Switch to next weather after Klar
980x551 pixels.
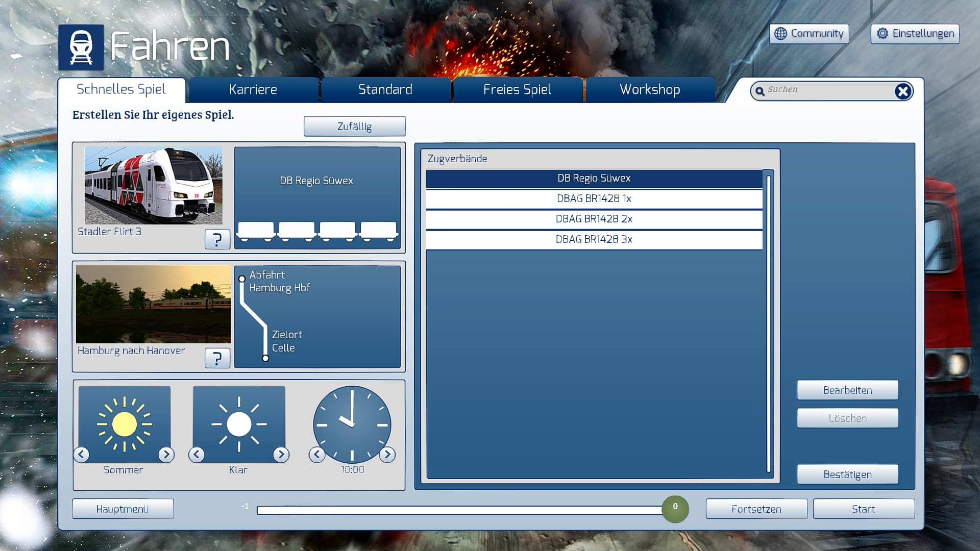[281, 454]
